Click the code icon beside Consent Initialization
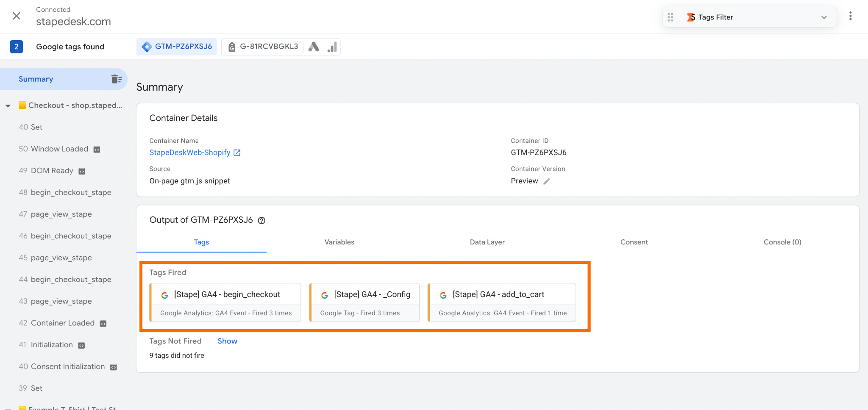This screenshot has width=868, height=410. [113, 367]
